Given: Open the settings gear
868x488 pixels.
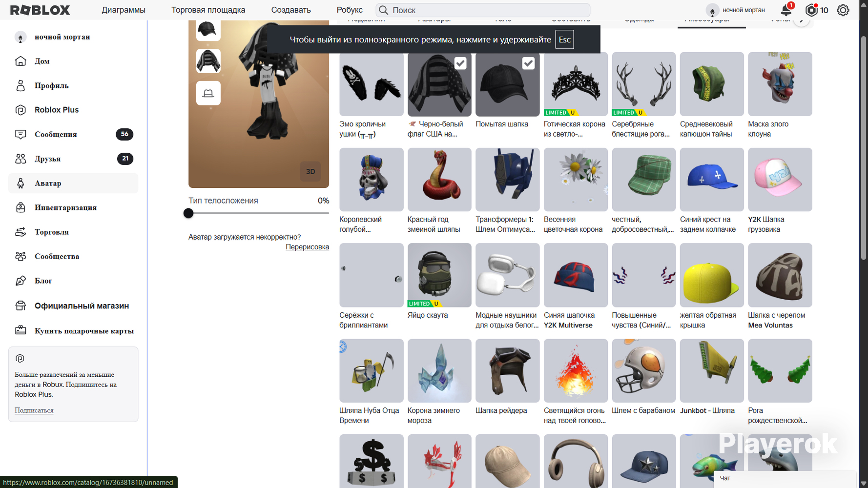Looking at the screenshot, I should 843,10.
